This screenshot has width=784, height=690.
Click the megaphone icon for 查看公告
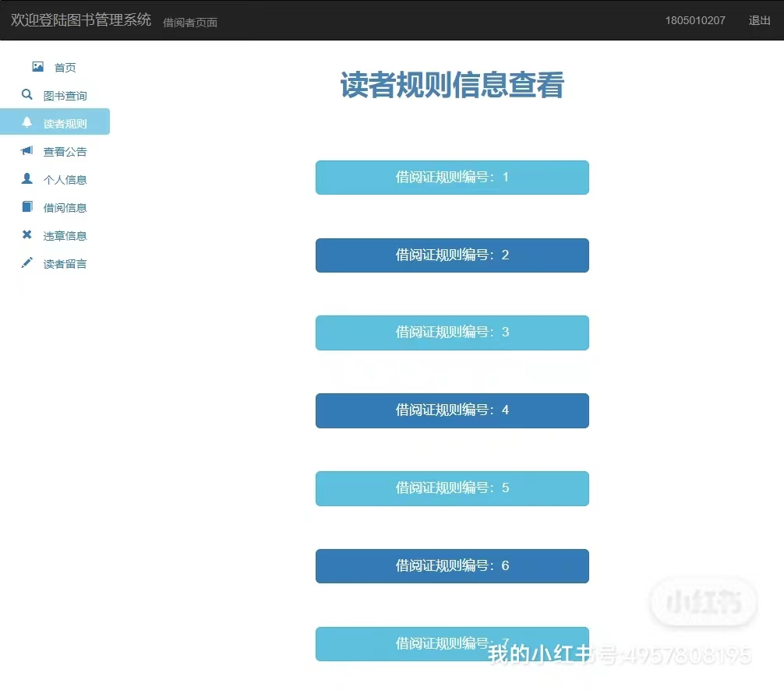[27, 150]
